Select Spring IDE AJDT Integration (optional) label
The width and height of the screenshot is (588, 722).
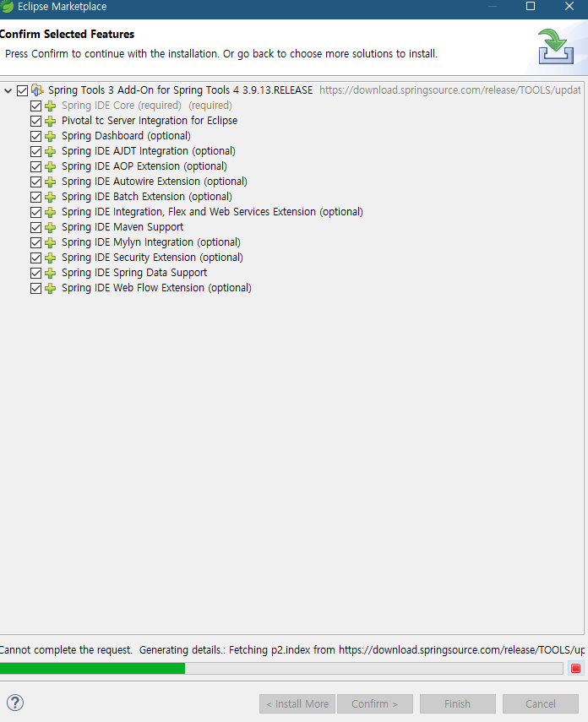[149, 151]
